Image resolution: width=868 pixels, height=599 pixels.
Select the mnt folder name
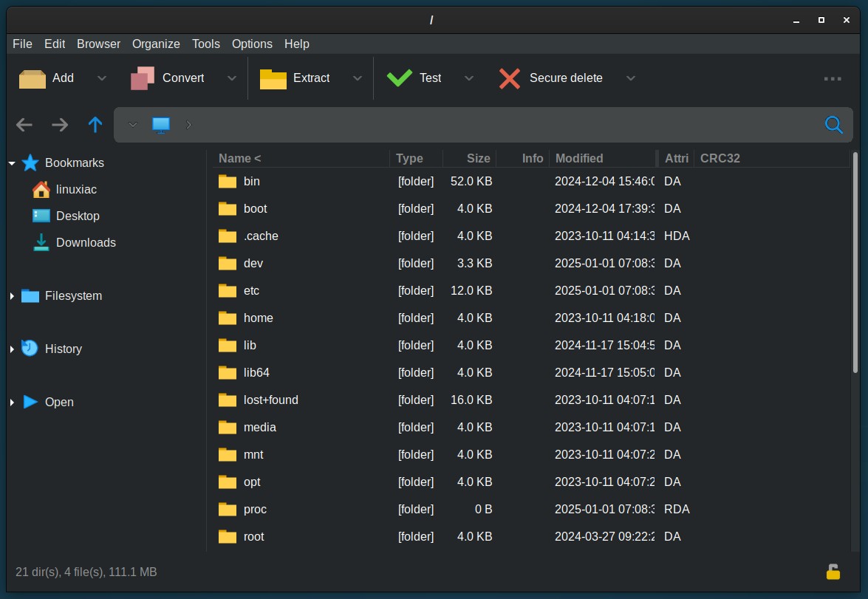pos(253,454)
